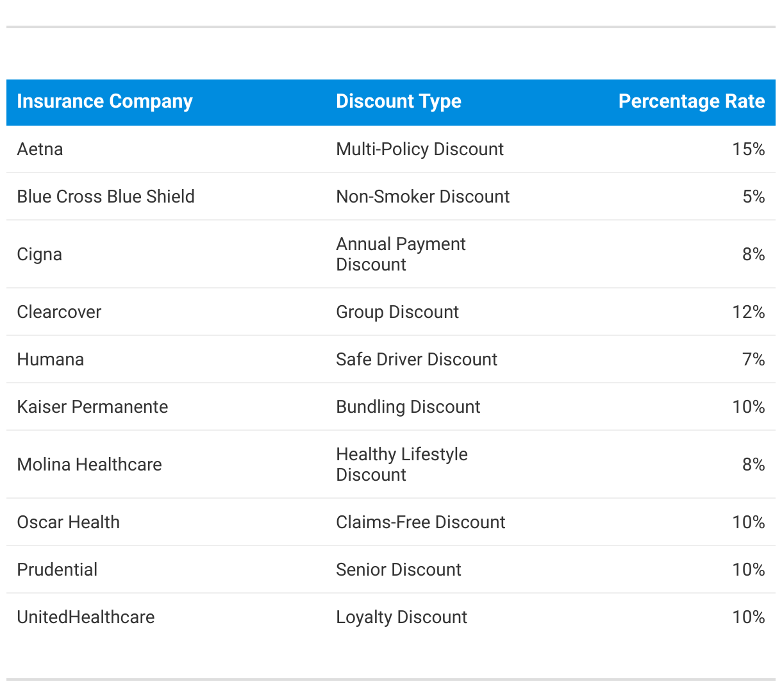
Task: Select the Blue Cross Blue Shield cell
Action: 106,197
